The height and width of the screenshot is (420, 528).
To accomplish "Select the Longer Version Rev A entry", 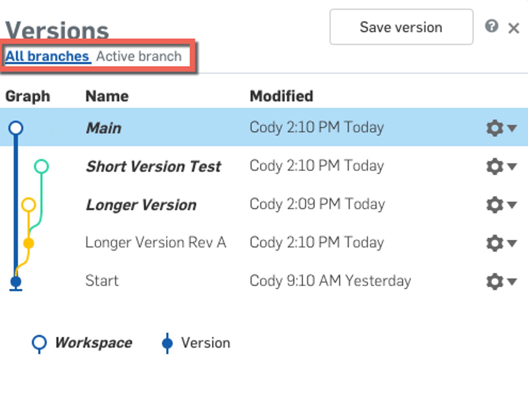I will (155, 243).
